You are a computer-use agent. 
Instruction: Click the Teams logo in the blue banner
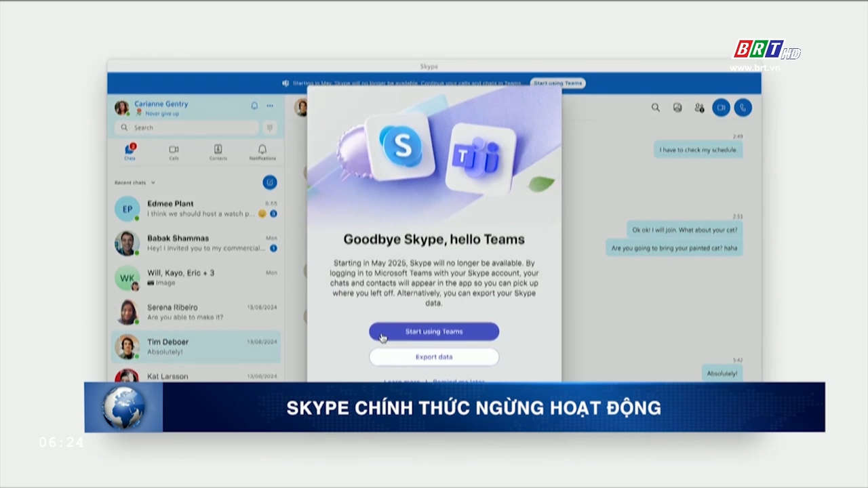coord(286,83)
